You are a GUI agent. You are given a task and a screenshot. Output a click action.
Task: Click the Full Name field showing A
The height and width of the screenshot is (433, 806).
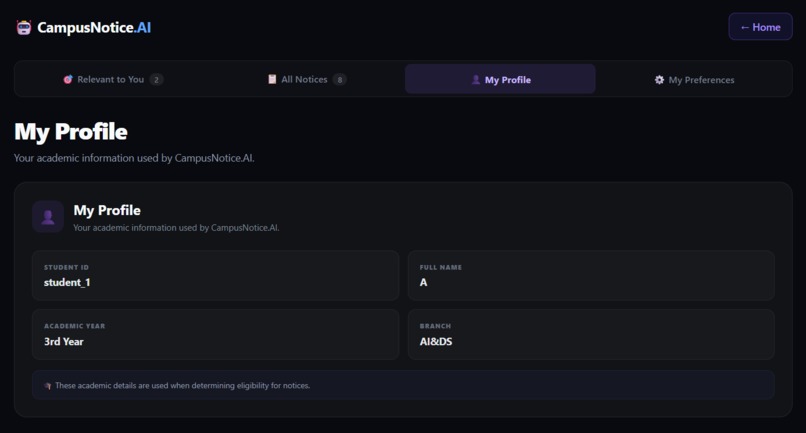tap(591, 276)
